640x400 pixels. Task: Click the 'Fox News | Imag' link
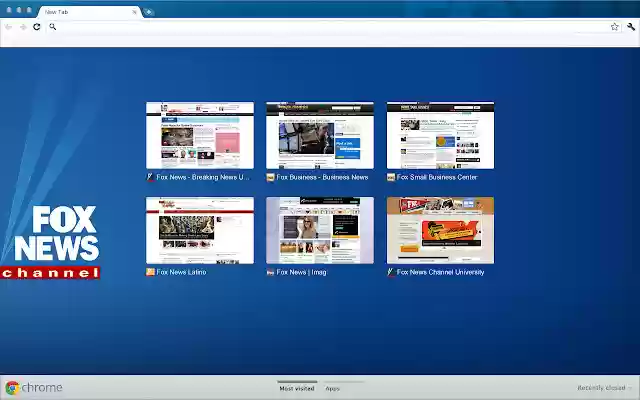302,272
